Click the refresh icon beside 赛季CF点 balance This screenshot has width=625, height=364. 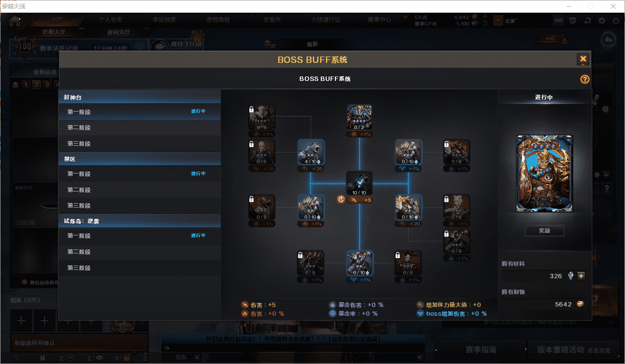pos(485,23)
